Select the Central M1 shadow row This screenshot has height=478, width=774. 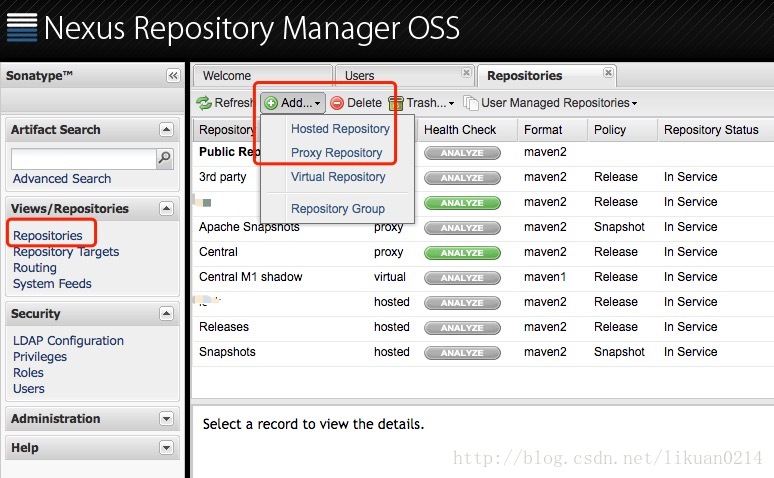click(x=483, y=277)
